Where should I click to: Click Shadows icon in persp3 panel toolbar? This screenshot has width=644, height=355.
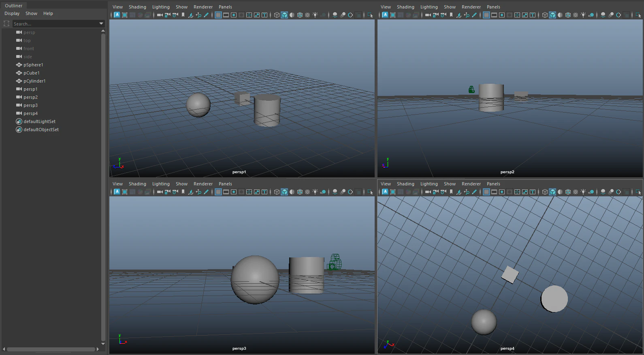point(323,192)
